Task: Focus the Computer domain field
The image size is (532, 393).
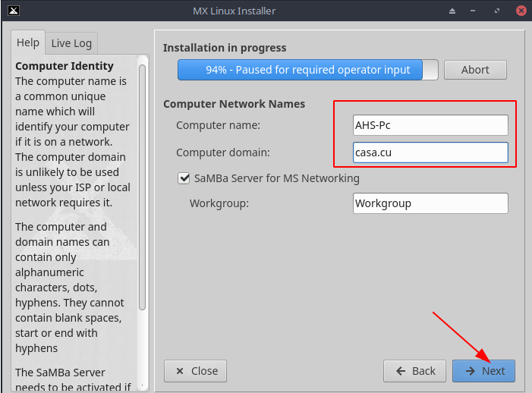Action: point(430,152)
